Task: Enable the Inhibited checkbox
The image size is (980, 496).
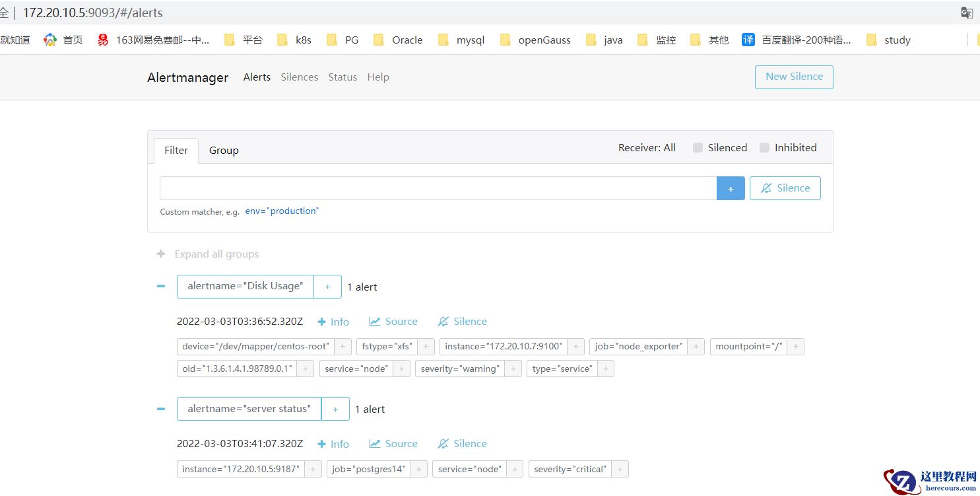Action: 764,148
